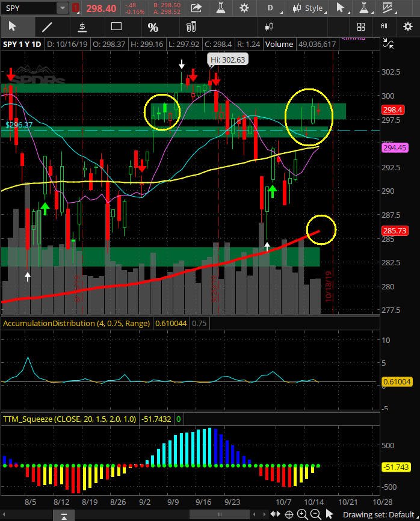The width and height of the screenshot is (420, 521).
Task: Open the chart patterns menu icon
Action: [388, 8]
